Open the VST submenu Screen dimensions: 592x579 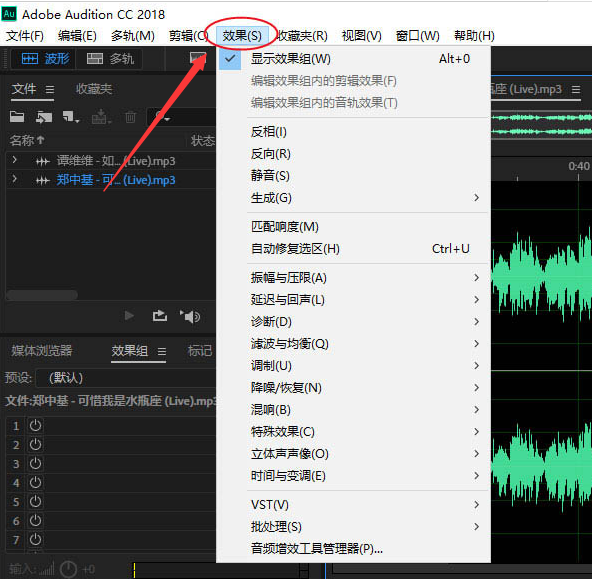(354, 505)
